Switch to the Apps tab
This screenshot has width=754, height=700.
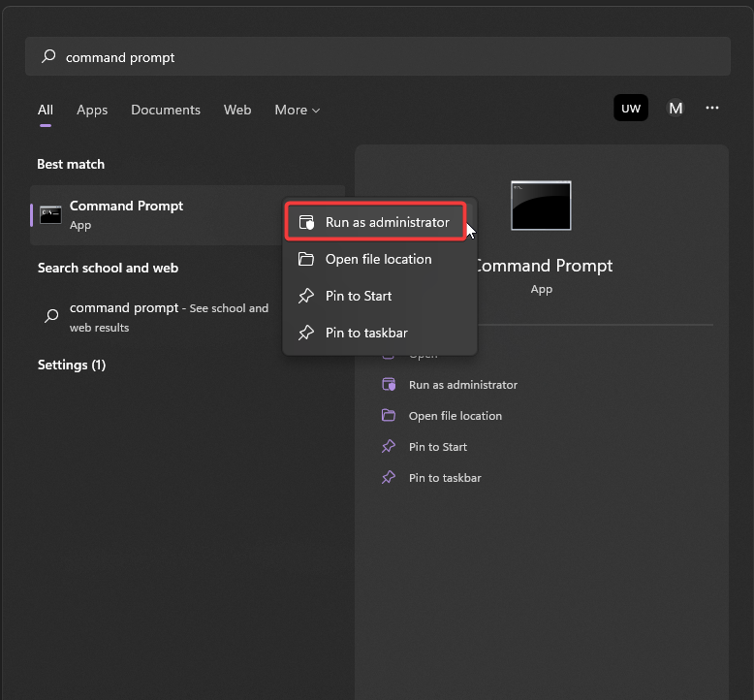point(92,111)
